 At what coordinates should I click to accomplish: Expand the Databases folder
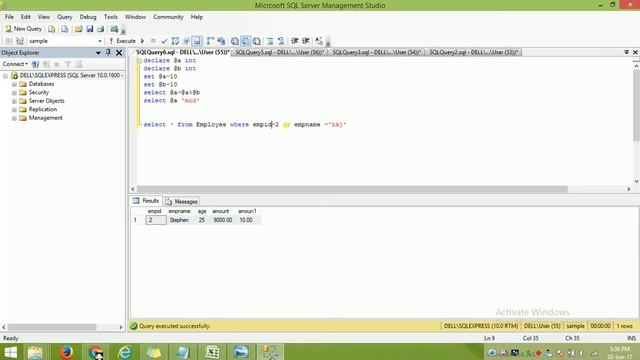(x=14, y=84)
